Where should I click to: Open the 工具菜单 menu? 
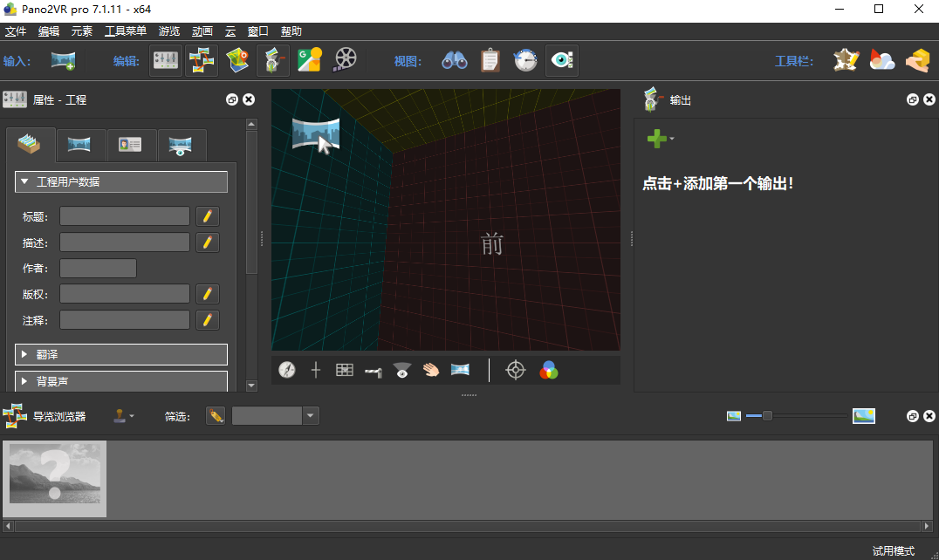(125, 31)
